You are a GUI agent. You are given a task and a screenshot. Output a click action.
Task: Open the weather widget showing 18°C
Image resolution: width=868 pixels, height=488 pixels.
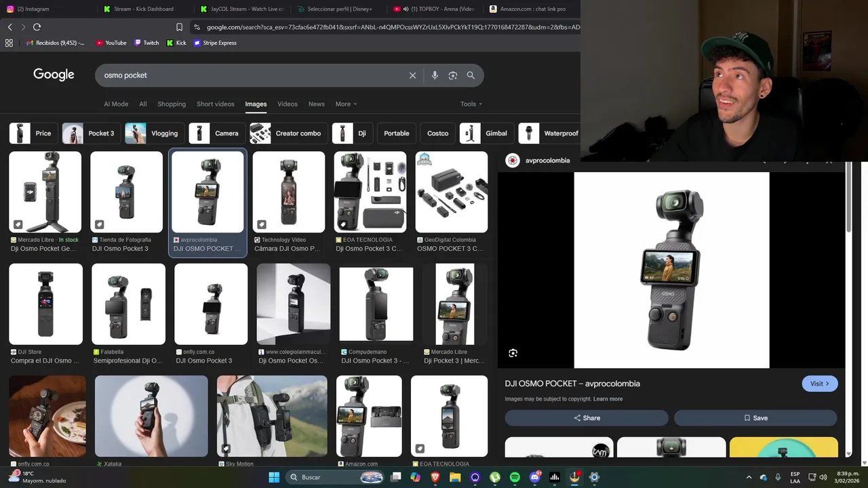[x=37, y=477]
